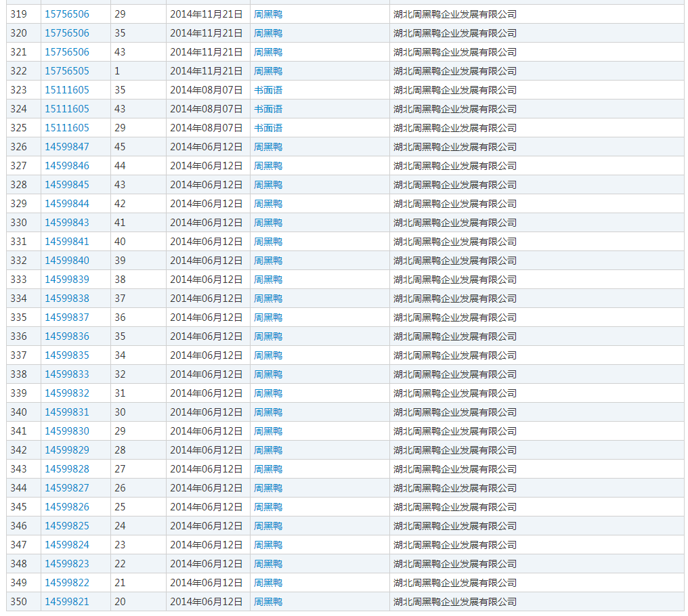Click 书面语 trademark name in row 325

[268, 128]
